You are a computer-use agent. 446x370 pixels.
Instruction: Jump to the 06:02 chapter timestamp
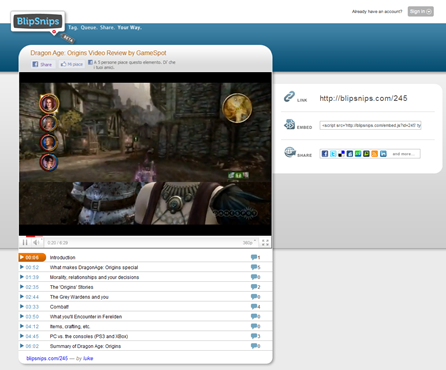(32, 346)
